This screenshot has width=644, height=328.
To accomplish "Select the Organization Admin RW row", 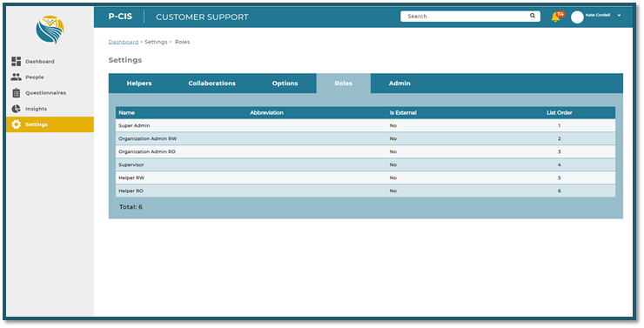I will 366,138.
